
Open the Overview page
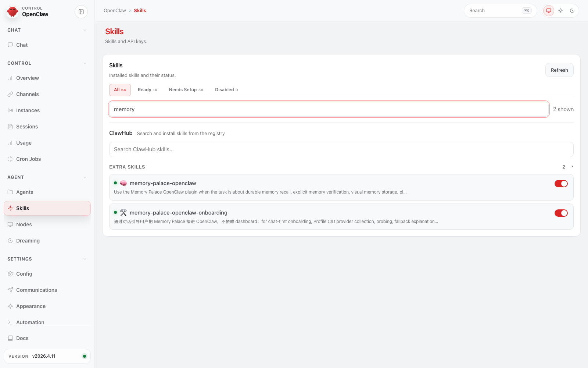pyautogui.click(x=47, y=78)
